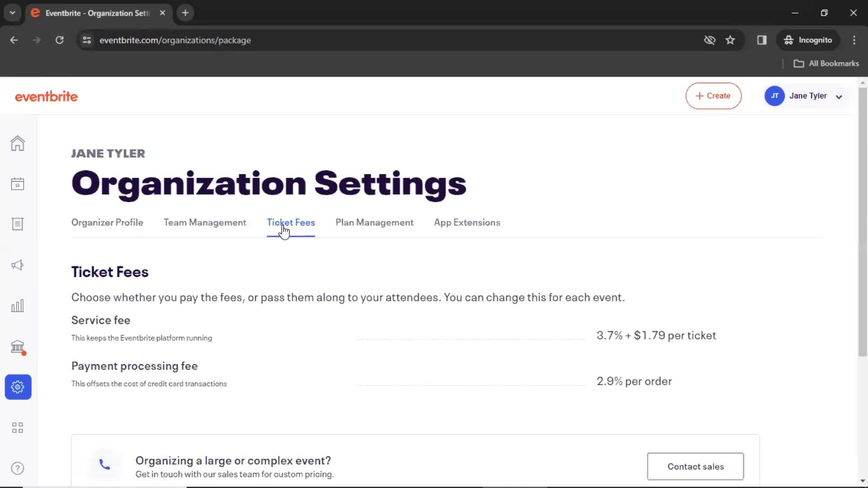Click the Contact sales button
Screen dimensions: 868x488
(695, 466)
